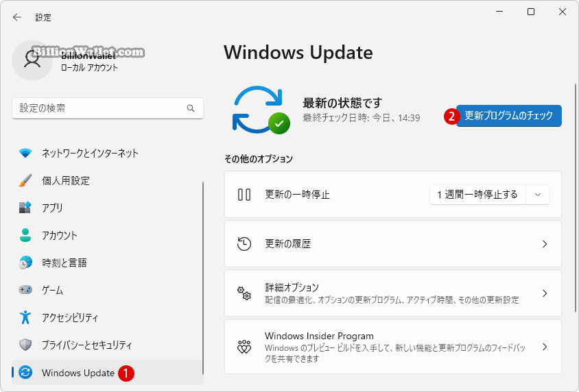The image size is (579, 392).
Task: Click the 設定 window title
Action: (x=43, y=17)
